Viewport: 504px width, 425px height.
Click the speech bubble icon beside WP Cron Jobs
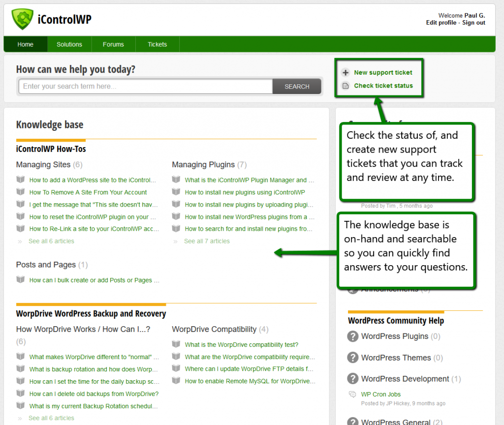tap(352, 394)
